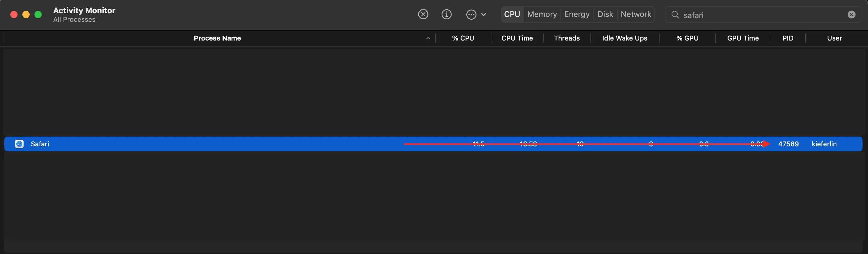Expand the chevron beside the ellipsis icon
The image size is (868, 254).
point(484,15)
